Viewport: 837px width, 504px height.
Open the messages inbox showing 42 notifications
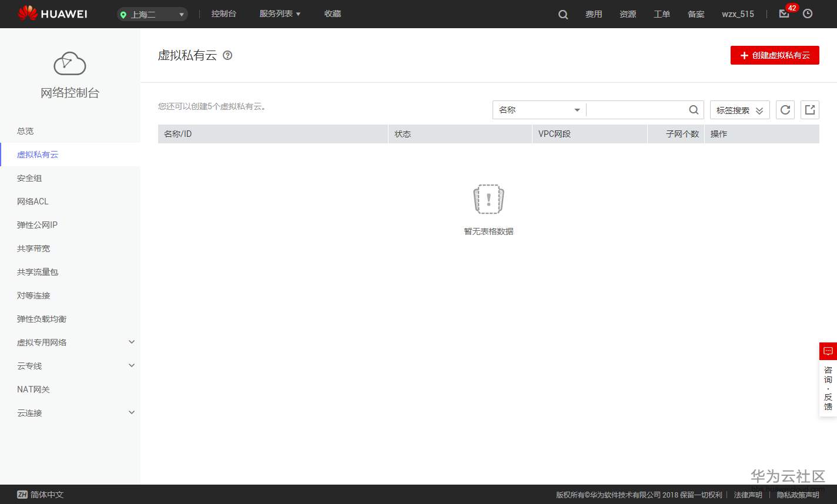(x=784, y=14)
